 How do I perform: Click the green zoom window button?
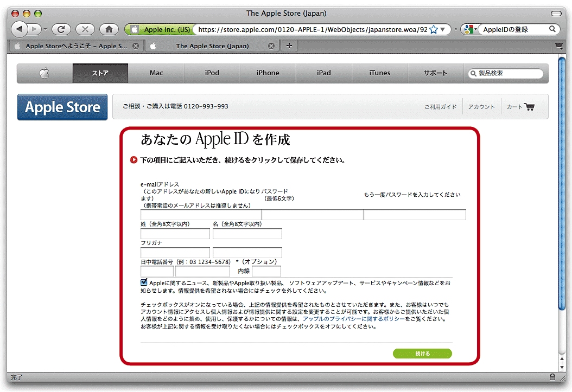(38, 14)
